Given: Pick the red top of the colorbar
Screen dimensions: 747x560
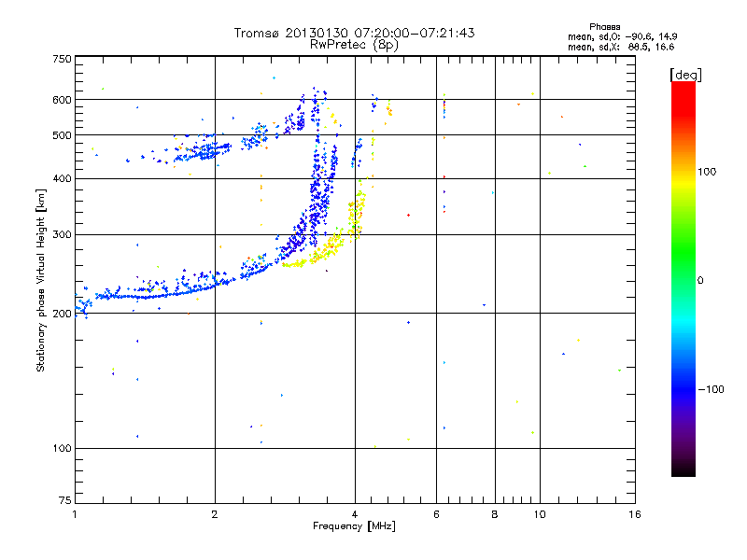Looking at the screenshot, I should coord(683,87).
